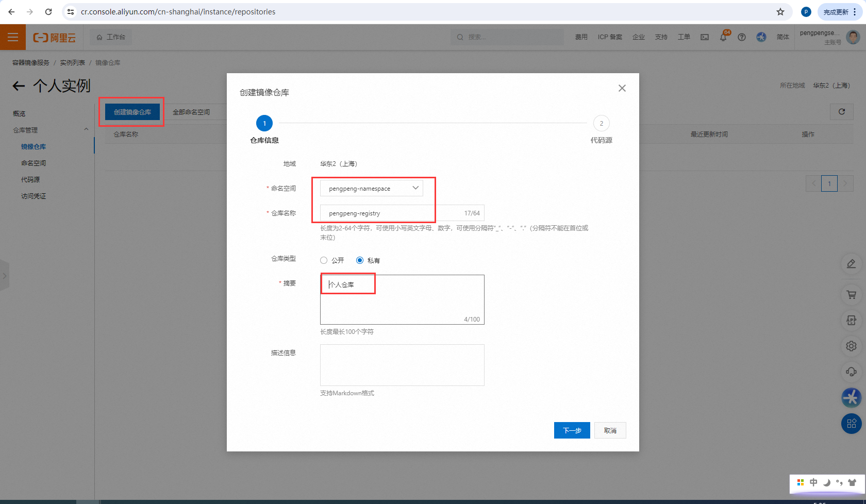Open 概览 in the sidebar

(19, 113)
